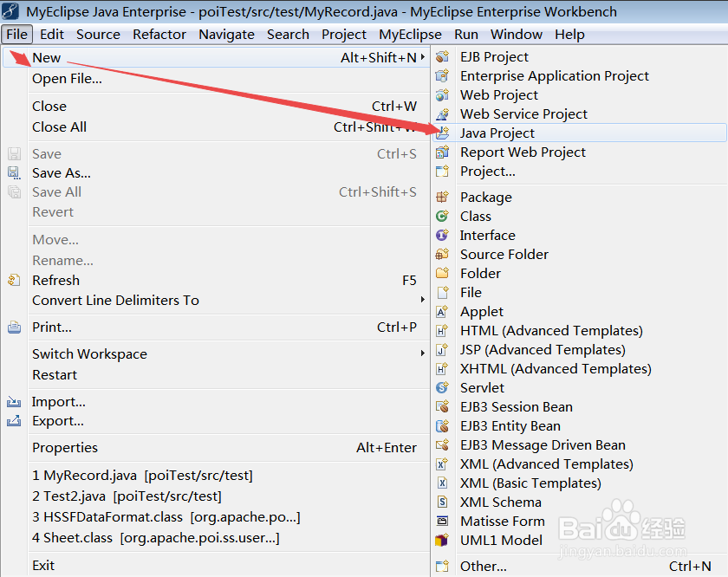Click the Web Project icon
The image size is (728, 577).
point(443,94)
